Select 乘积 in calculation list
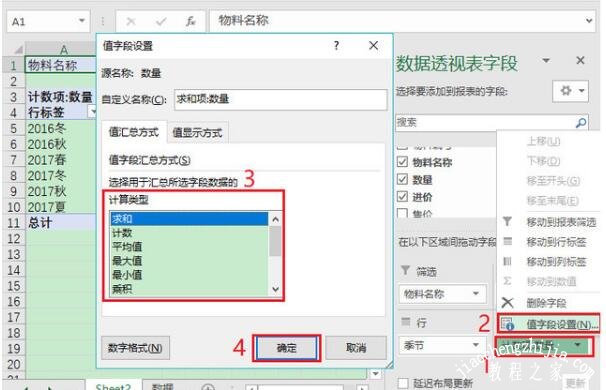This screenshot has width=606, height=390. pyautogui.click(x=189, y=288)
